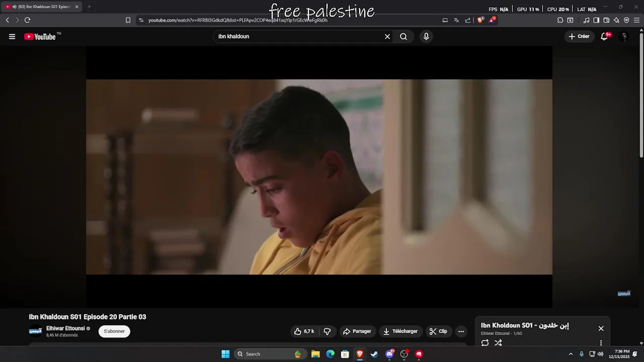Close the Ibn Khaldoun tab

[77, 7]
